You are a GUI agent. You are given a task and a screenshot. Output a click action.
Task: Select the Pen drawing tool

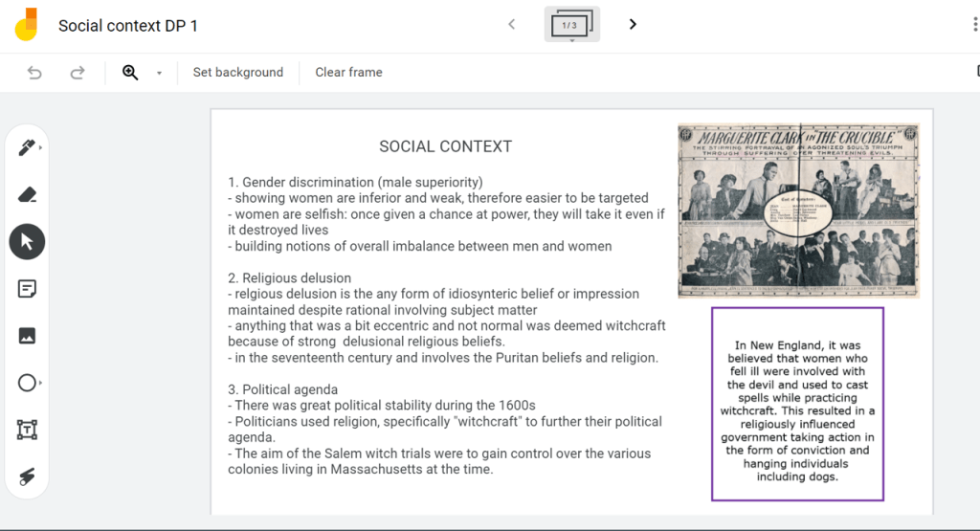[27, 148]
